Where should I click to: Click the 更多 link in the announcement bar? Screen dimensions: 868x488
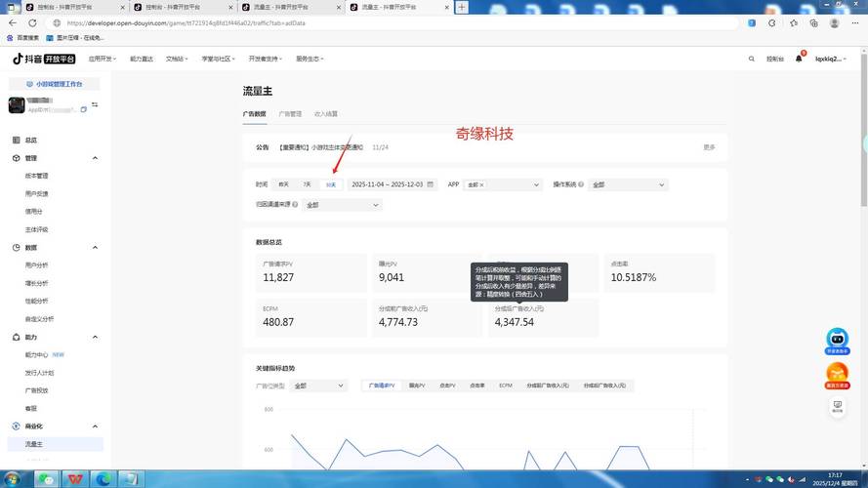tap(709, 147)
